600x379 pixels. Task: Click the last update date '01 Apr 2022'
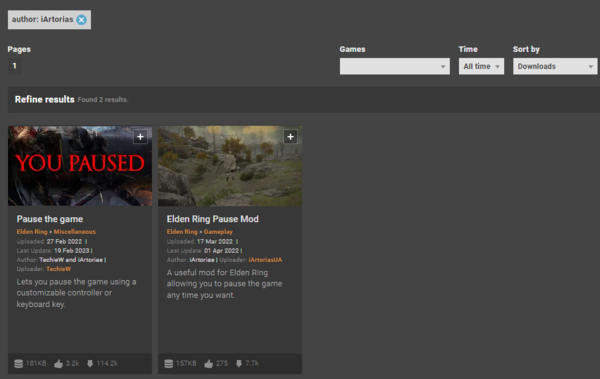pos(221,251)
